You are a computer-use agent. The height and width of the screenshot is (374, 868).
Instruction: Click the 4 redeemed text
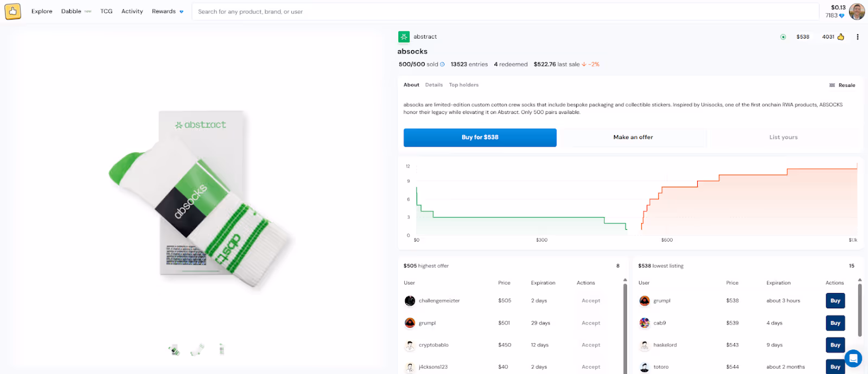click(510, 64)
